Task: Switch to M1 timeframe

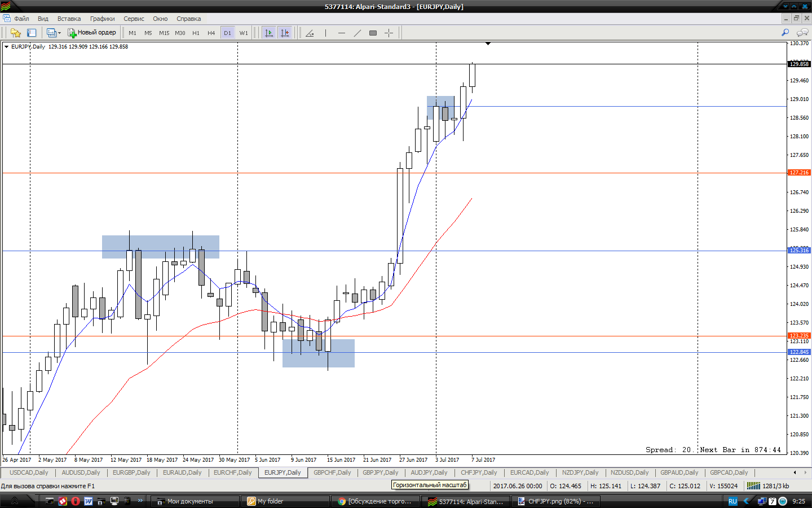Action: (133, 33)
